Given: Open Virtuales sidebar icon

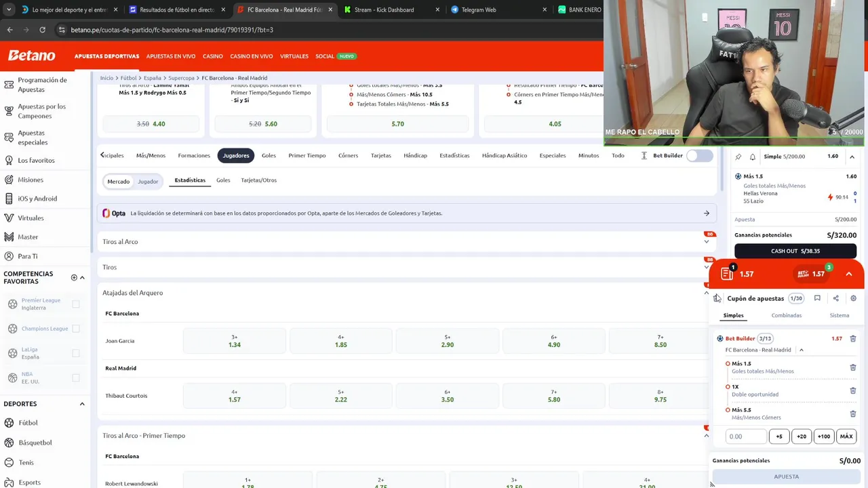Looking at the screenshot, I should (x=9, y=218).
